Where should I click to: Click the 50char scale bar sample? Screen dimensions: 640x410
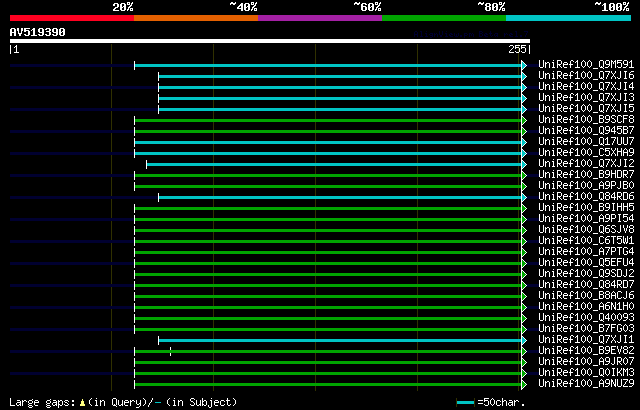coord(466,403)
